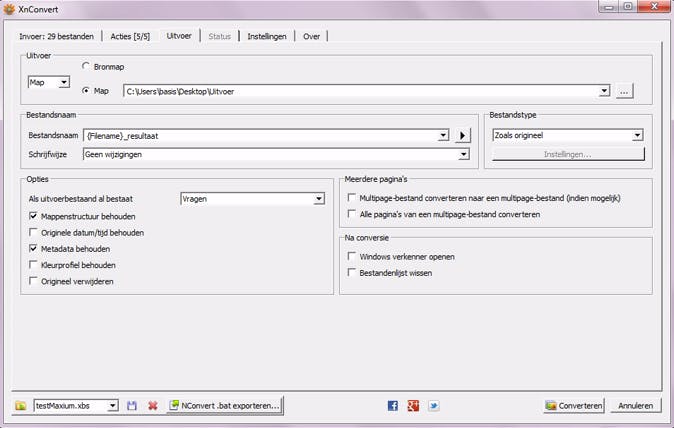Click the Converteren button

click(574, 406)
